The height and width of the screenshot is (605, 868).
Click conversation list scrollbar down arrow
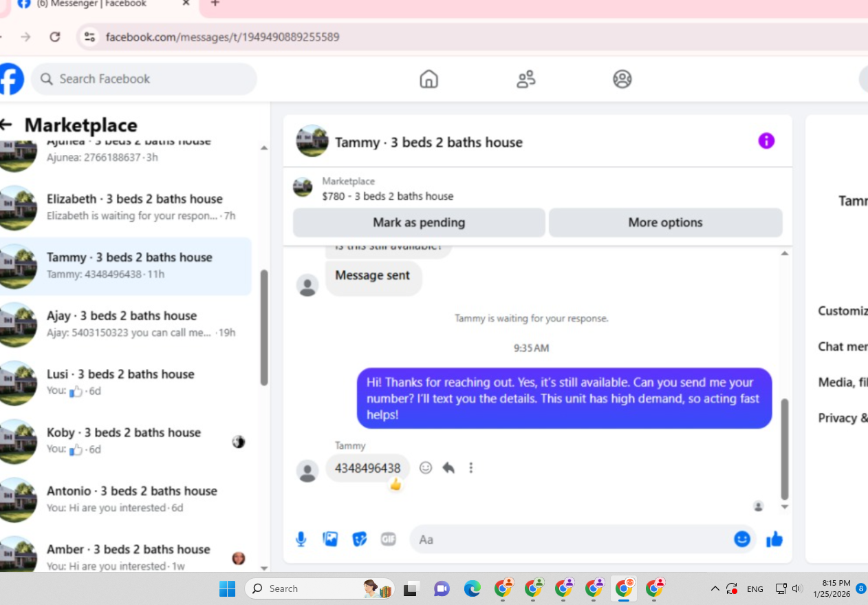point(264,569)
